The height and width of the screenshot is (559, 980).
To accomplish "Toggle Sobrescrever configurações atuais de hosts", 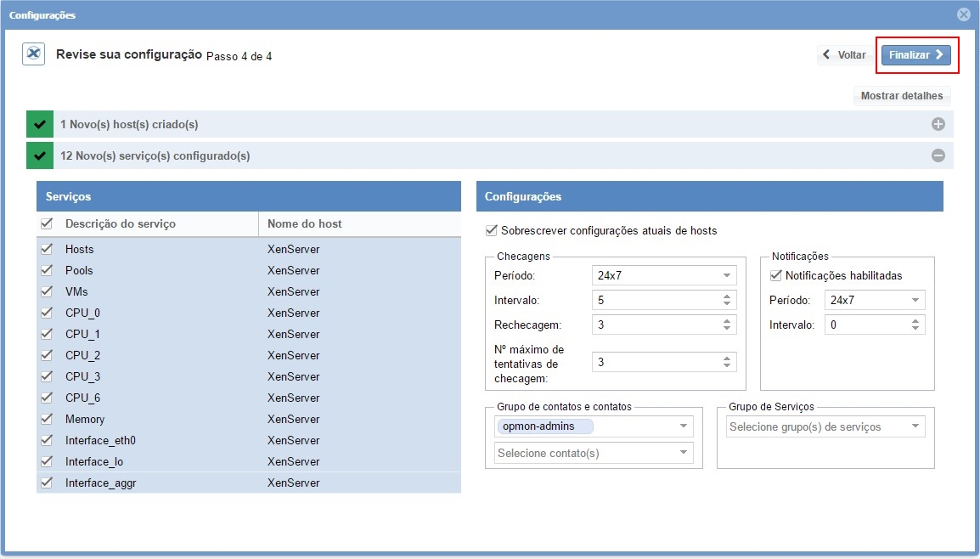I will click(491, 230).
